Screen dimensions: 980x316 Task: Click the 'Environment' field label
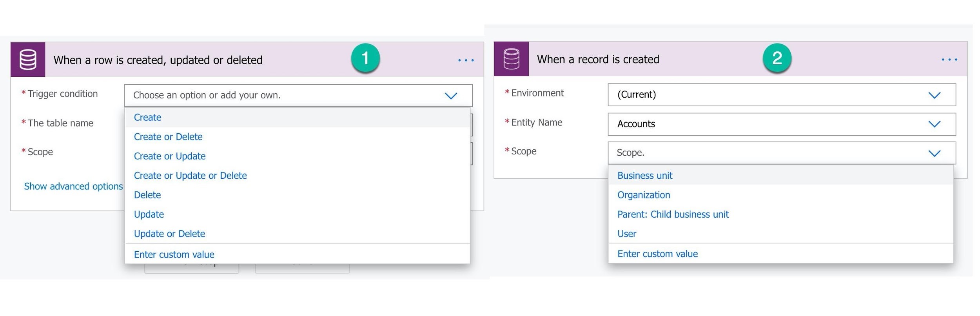537,93
